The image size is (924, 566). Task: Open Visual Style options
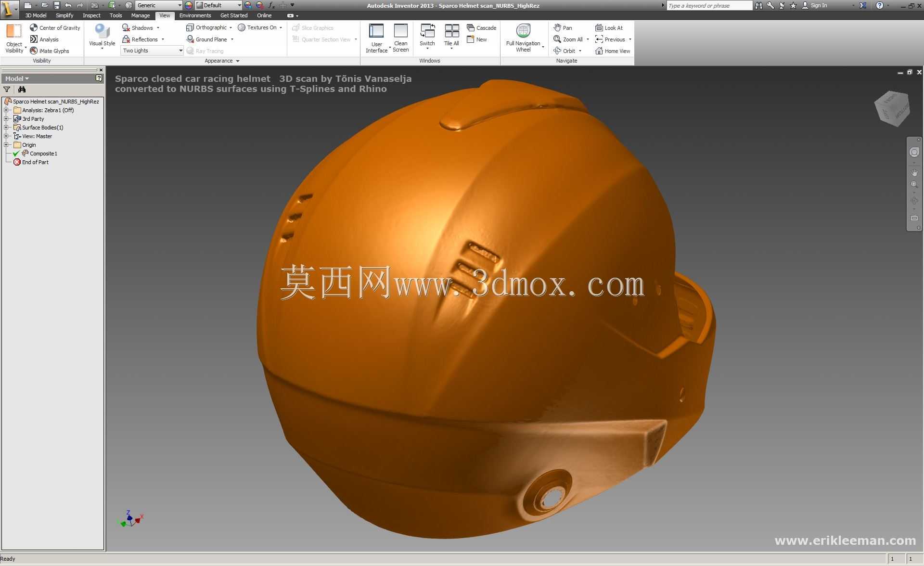102,37
